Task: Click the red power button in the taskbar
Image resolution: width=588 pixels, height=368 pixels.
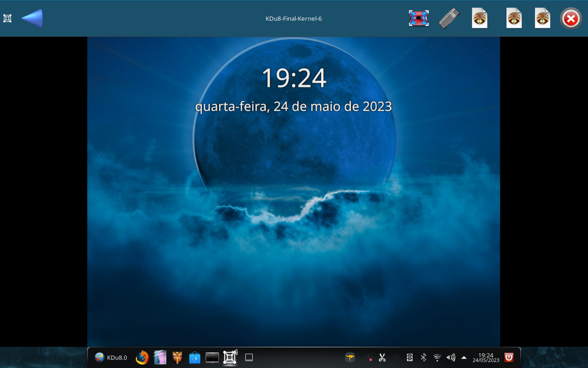Action: [509, 357]
